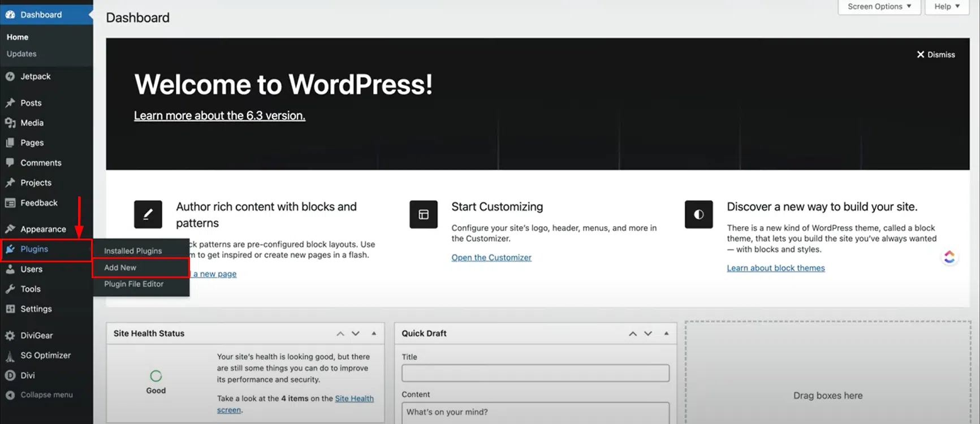Move Quick Draft box down
The height and width of the screenshot is (424, 980).
click(x=648, y=334)
